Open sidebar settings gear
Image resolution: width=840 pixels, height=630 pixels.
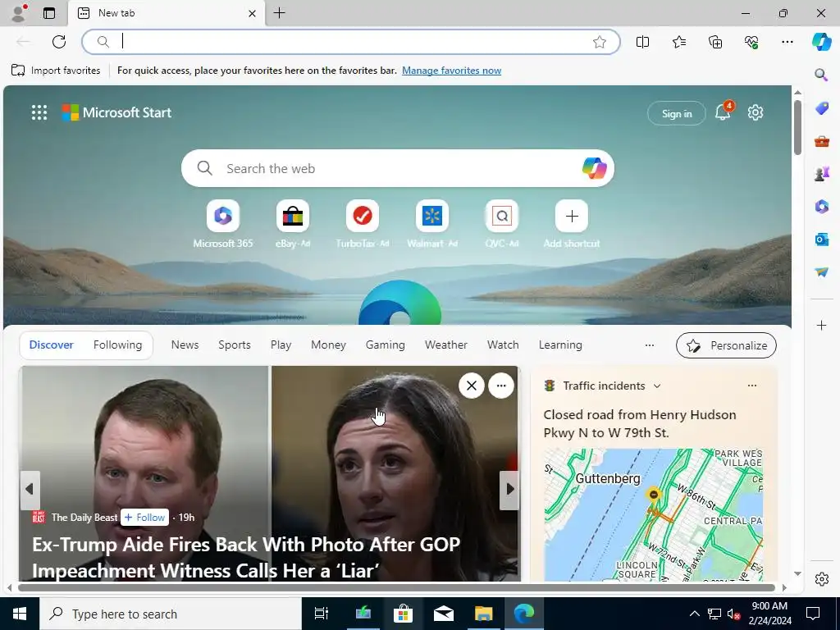(x=821, y=579)
